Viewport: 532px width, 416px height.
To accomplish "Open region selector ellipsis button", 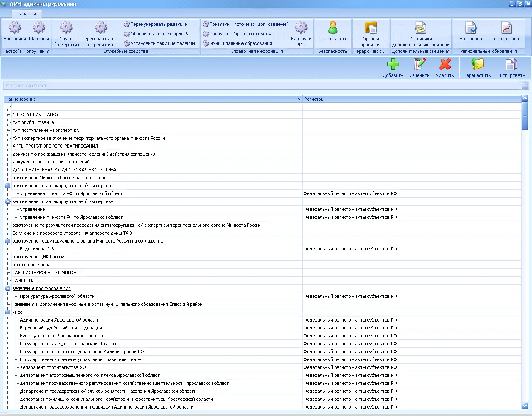I will coord(525,86).
